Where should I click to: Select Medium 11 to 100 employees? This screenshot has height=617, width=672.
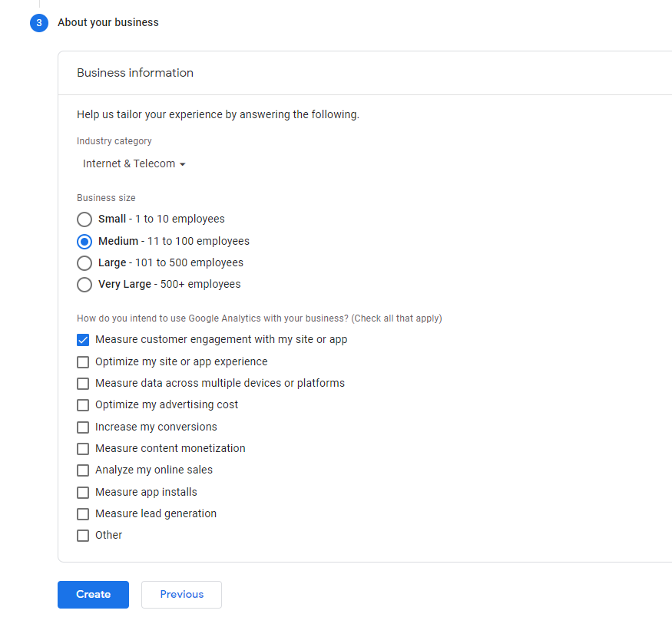point(84,242)
